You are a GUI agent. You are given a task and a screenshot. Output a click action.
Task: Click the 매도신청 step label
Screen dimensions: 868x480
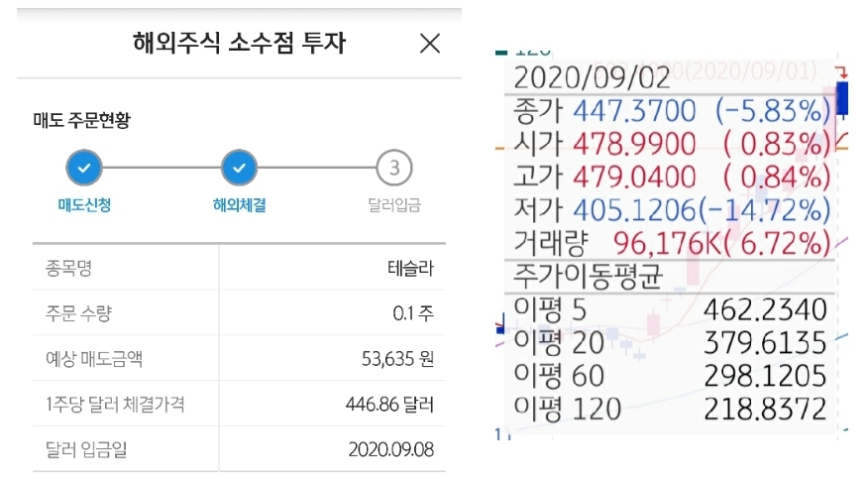[84, 205]
